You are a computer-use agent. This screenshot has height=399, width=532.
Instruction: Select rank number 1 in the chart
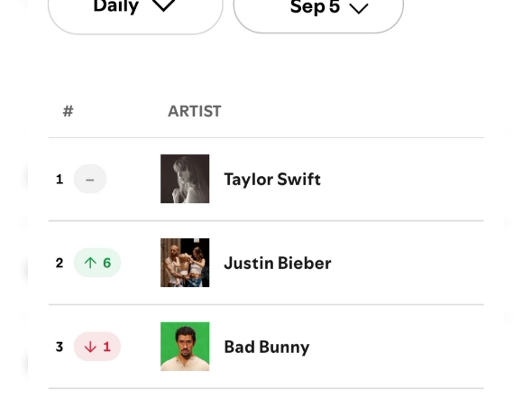(x=60, y=179)
